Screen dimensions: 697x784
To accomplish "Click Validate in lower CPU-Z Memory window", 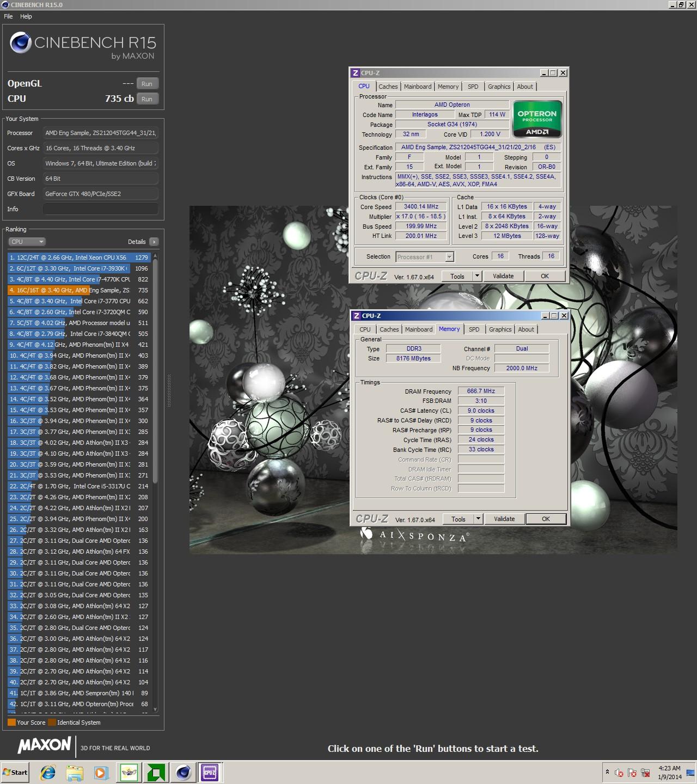I will tap(504, 519).
